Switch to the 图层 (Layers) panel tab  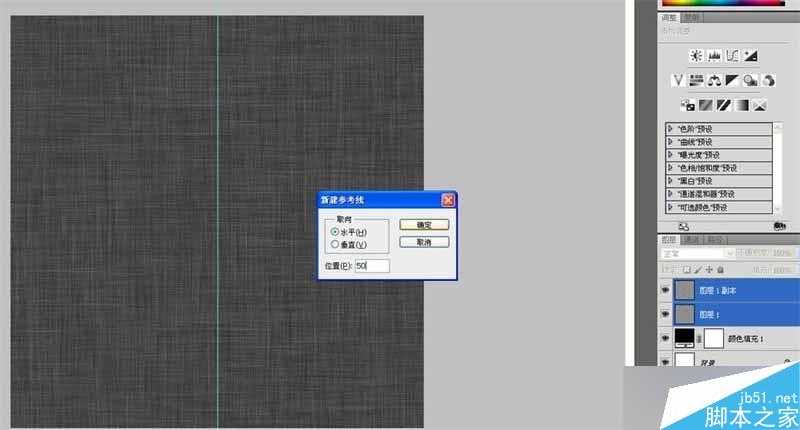(x=669, y=239)
